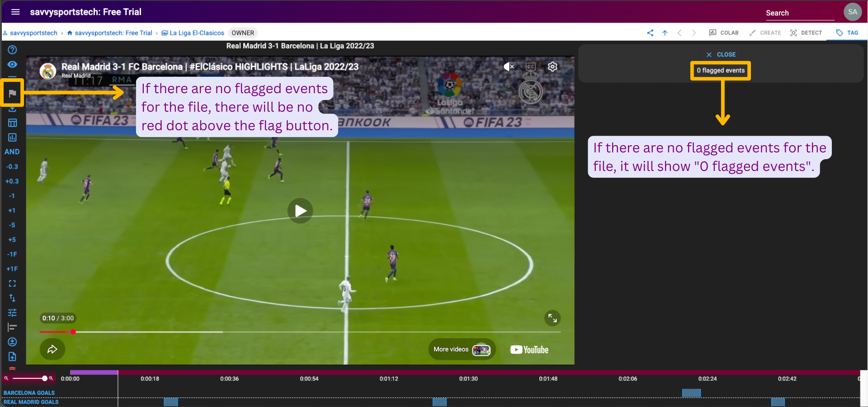Open the tune sliders settings icon
The width and height of the screenshot is (868, 407).
12,312
